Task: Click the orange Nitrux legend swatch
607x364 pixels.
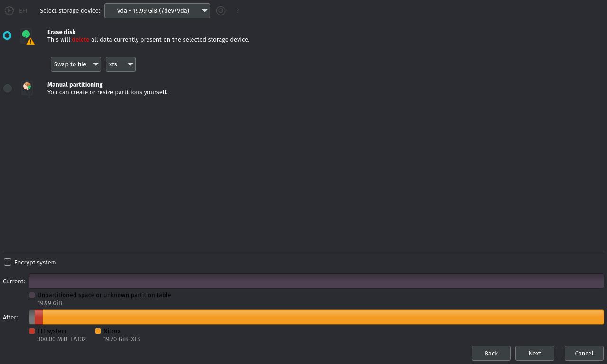Action: (x=98, y=331)
